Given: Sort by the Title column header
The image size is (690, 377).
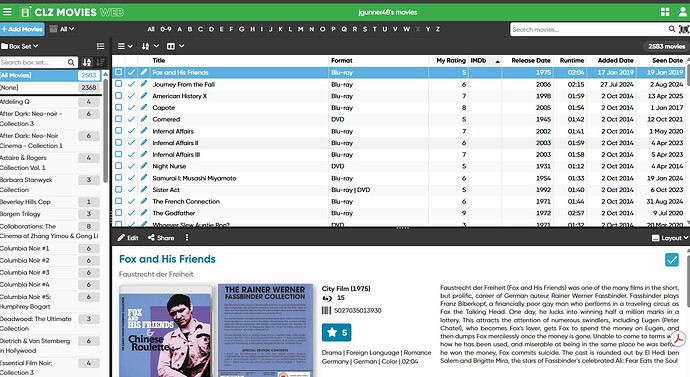Looking at the screenshot, I should click(x=158, y=61).
